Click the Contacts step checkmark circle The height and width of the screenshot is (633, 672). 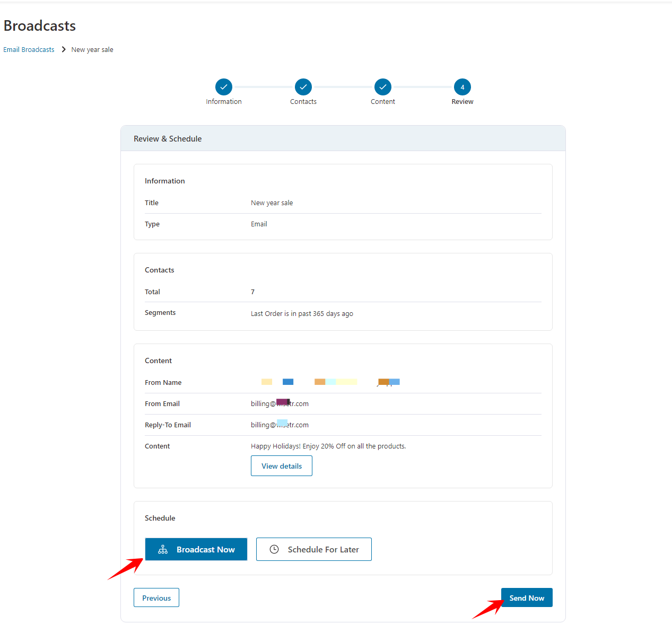(303, 87)
